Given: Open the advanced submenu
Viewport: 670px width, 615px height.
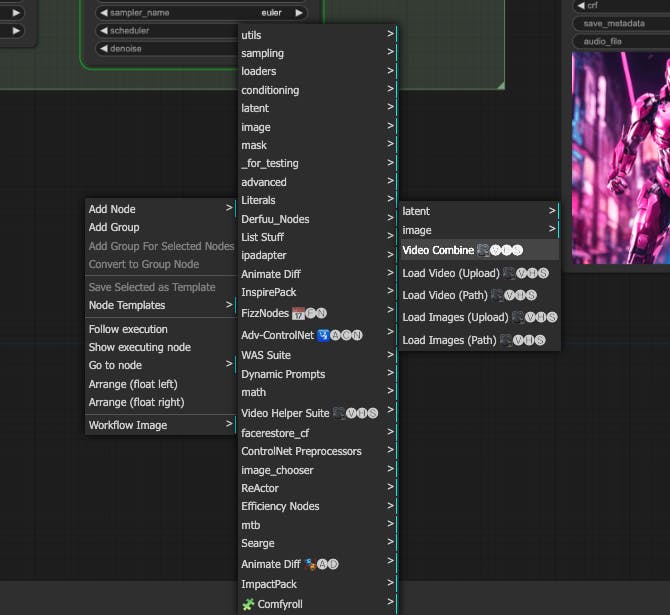Looking at the screenshot, I should pos(317,182).
